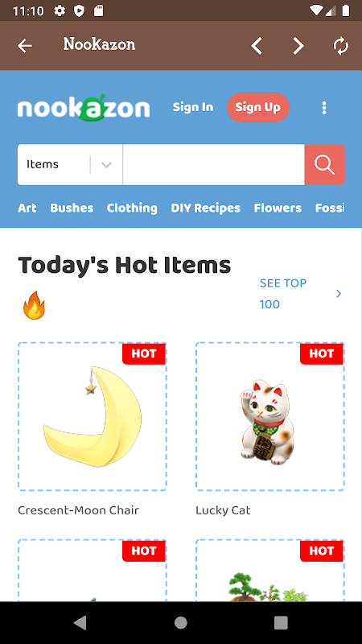
Task: Click the nookazon leaf logo
Action: [x=84, y=108]
